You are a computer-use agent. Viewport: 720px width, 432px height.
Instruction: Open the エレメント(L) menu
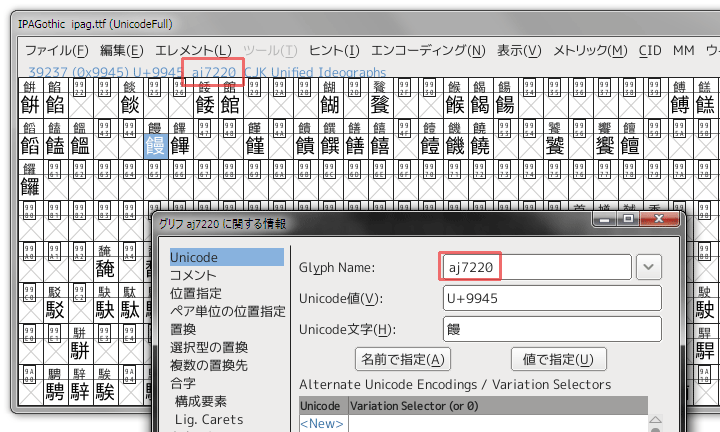pyautogui.click(x=193, y=50)
